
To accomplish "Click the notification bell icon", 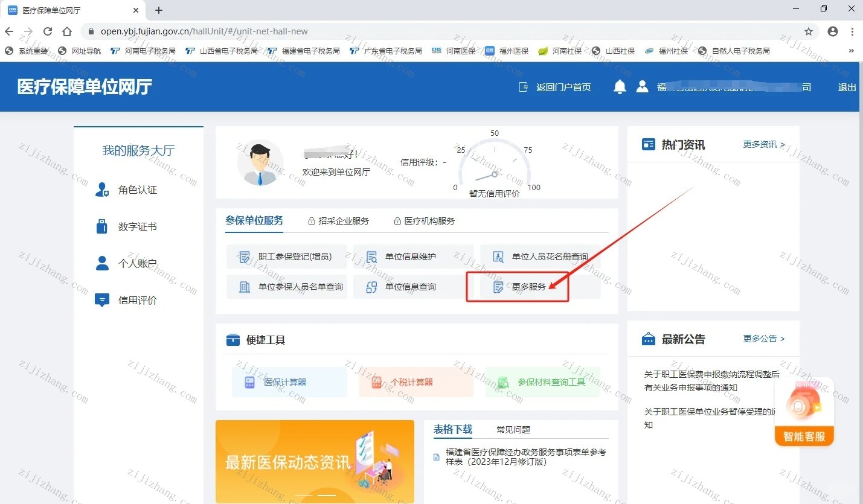I will click(620, 87).
